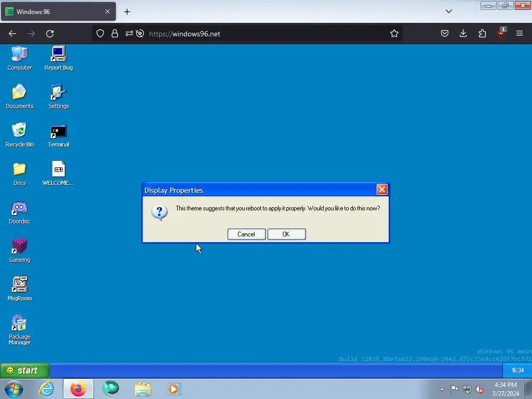Select the Docs folder icon
Viewport: 532px width, 399px height.
click(x=20, y=174)
